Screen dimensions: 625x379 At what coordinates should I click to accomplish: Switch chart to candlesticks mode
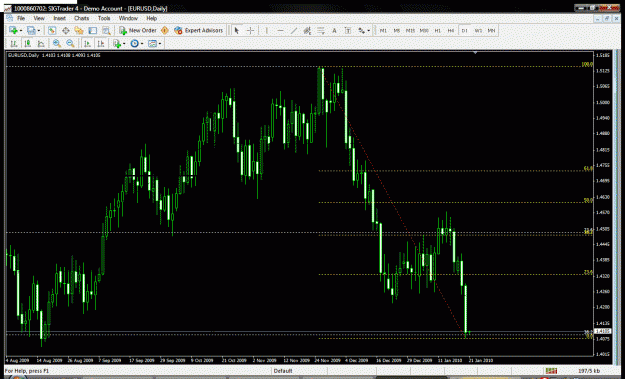tap(28, 43)
